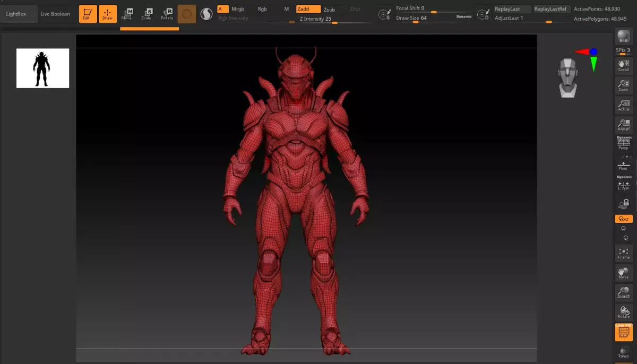Image resolution: width=637 pixels, height=364 pixels.
Task: Click the camera view head orientation gizmo
Action: (x=567, y=78)
